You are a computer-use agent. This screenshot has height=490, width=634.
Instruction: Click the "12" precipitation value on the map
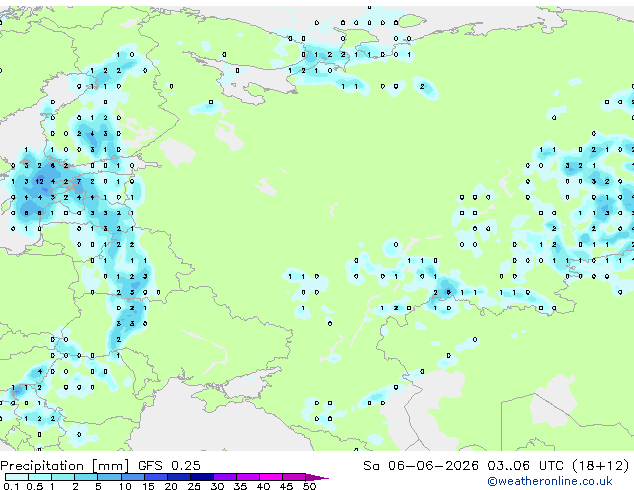pos(39,182)
